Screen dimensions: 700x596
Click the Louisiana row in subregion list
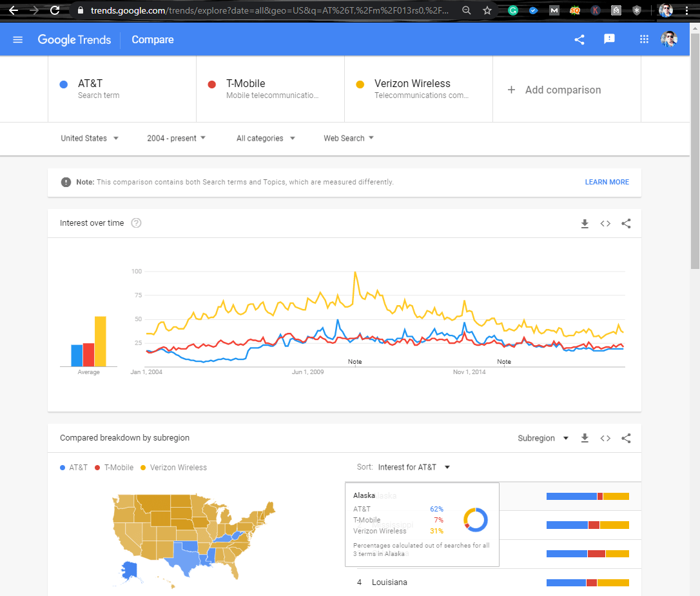point(389,582)
